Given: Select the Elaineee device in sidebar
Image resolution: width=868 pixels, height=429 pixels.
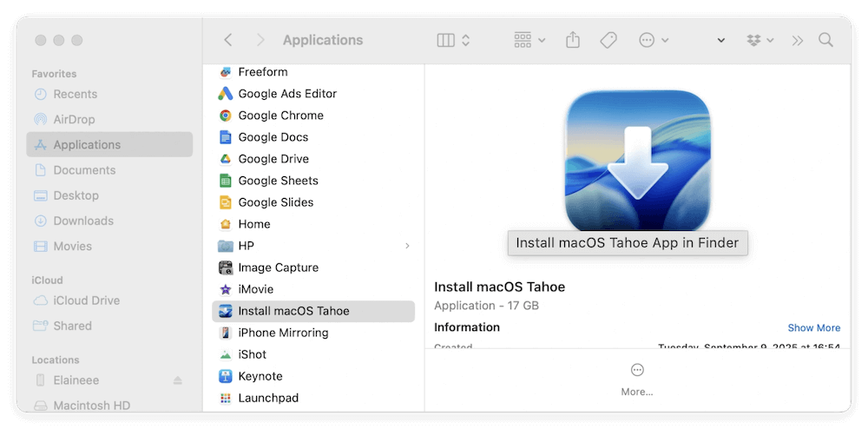Looking at the screenshot, I should (x=109, y=380).
